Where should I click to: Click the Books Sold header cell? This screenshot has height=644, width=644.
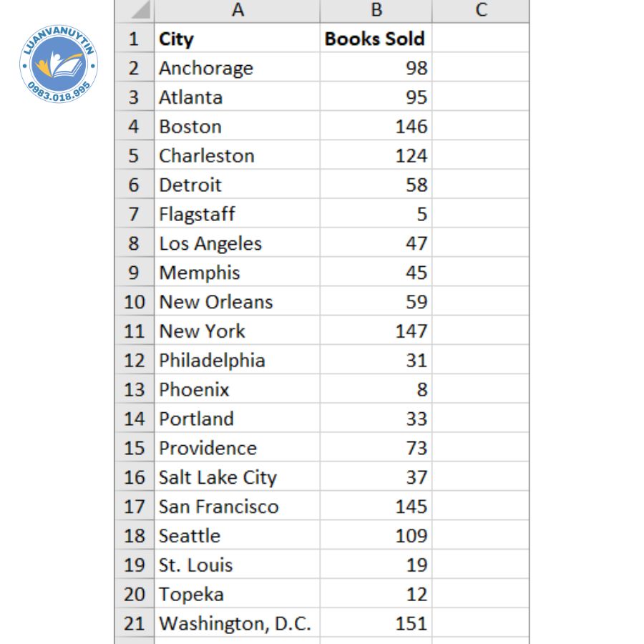coord(376,39)
